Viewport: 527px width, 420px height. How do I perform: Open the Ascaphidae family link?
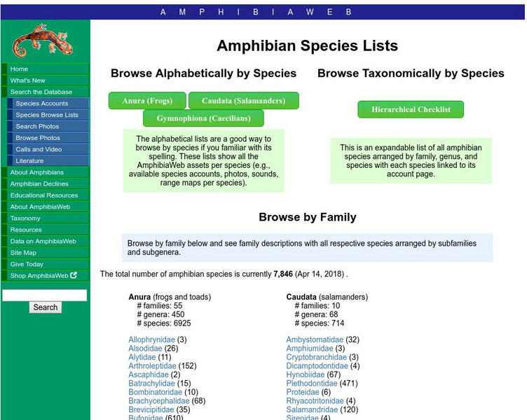(149, 374)
